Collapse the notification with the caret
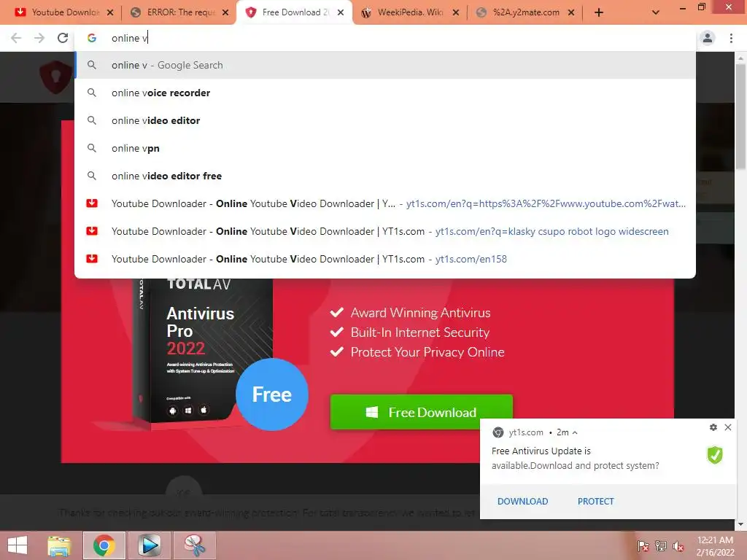This screenshot has width=747, height=560. coord(575,432)
